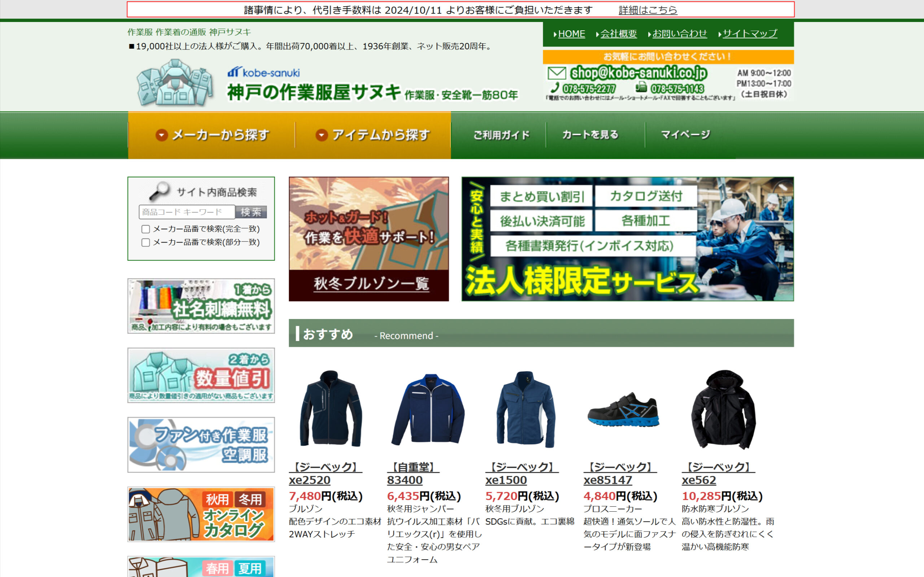The width and height of the screenshot is (924, 577).
Task: Open the xe562 black jacket image
Action: [723, 410]
